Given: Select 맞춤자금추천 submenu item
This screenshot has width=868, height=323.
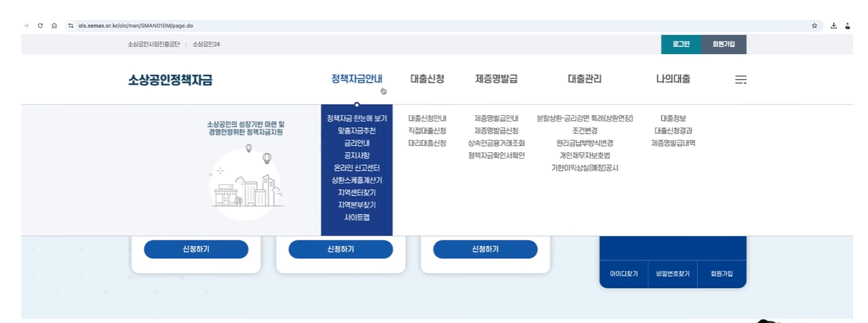Looking at the screenshot, I should point(357,131).
